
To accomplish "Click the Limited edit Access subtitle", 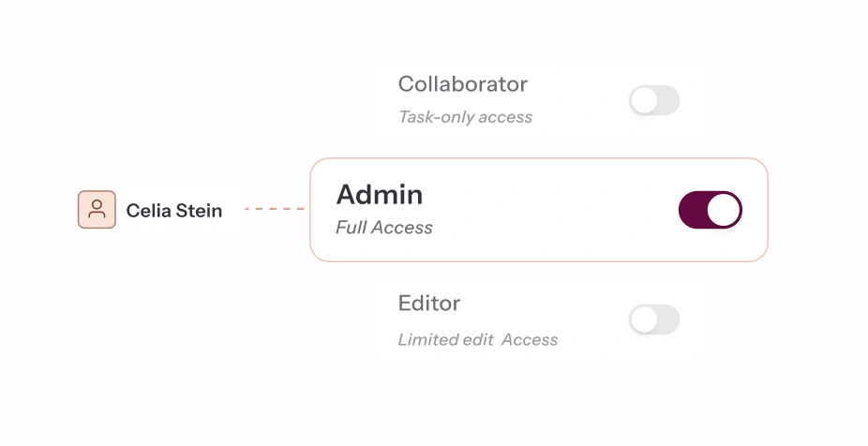I will pyautogui.click(x=477, y=340).
